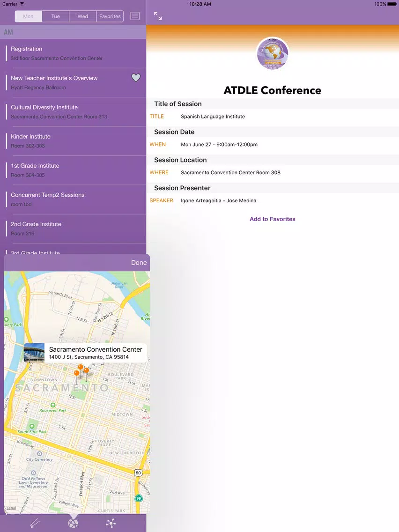
Task: Tap the Highway 50 shield on the map
Action: (x=138, y=473)
